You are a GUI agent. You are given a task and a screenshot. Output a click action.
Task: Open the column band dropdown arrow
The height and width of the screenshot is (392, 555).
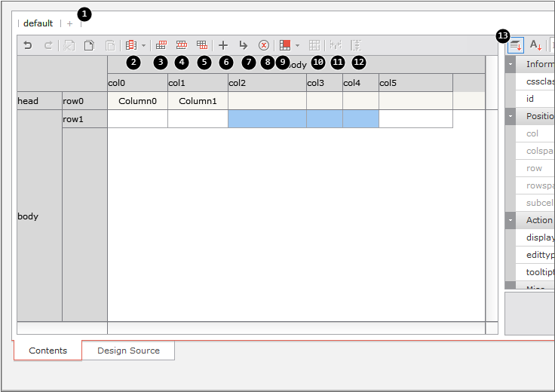pyautogui.click(x=143, y=45)
